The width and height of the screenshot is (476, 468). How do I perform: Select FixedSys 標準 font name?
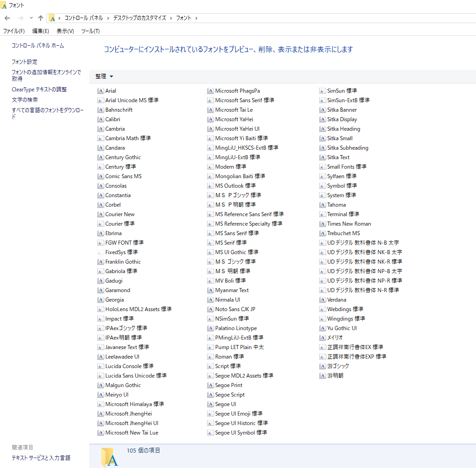tap(122, 252)
